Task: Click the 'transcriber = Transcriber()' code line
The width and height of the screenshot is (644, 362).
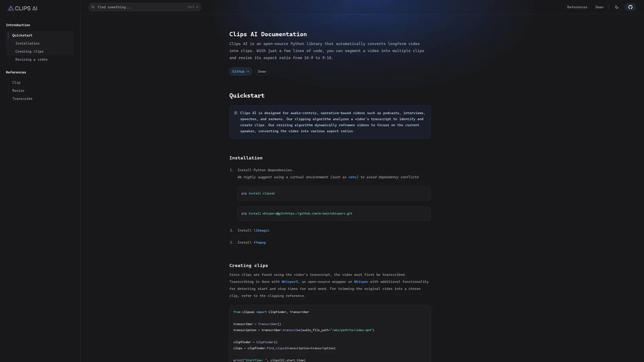Action: coord(257,324)
